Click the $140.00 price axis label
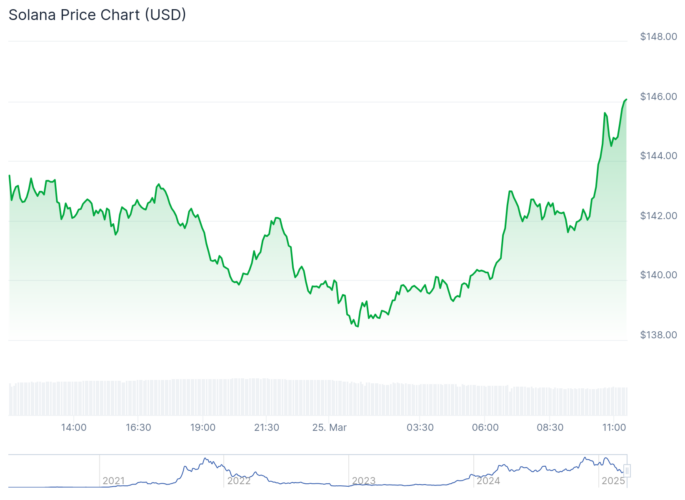The width and height of the screenshot is (685, 500). tap(658, 275)
